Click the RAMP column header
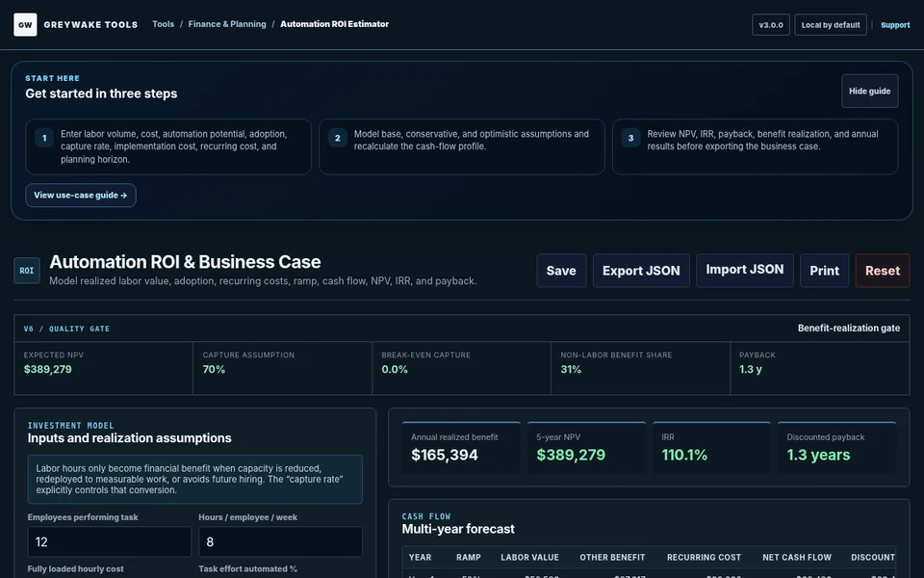 [469, 558]
